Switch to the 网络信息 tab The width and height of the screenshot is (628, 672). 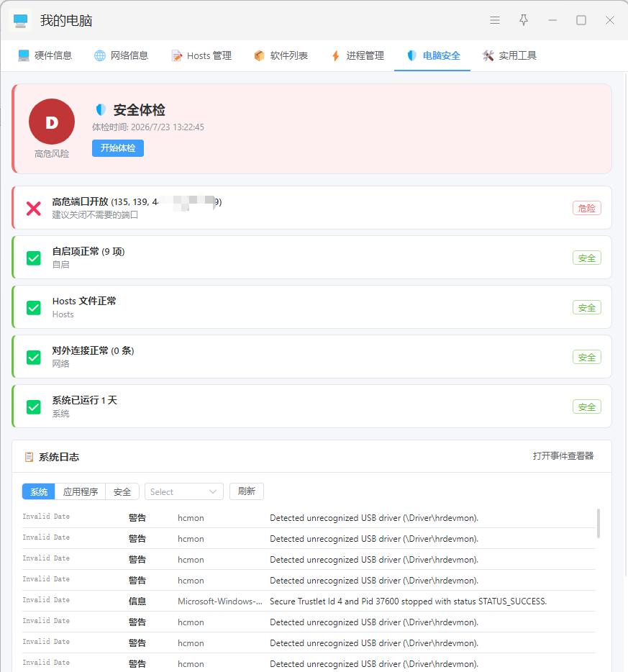click(x=122, y=55)
